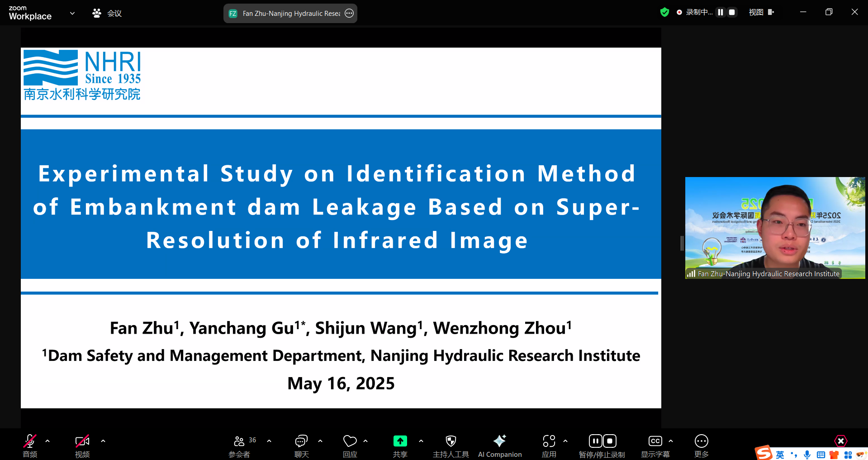Open the IME skin shirt icon

(x=834, y=455)
